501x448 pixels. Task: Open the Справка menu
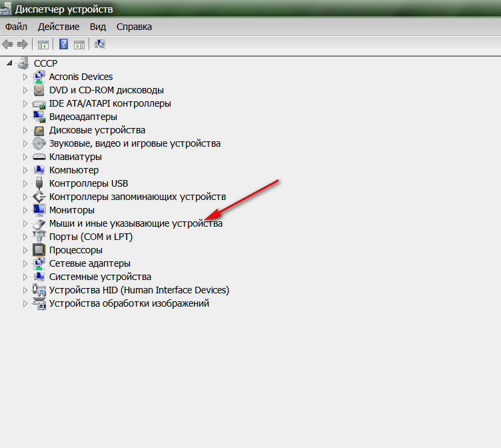(134, 27)
